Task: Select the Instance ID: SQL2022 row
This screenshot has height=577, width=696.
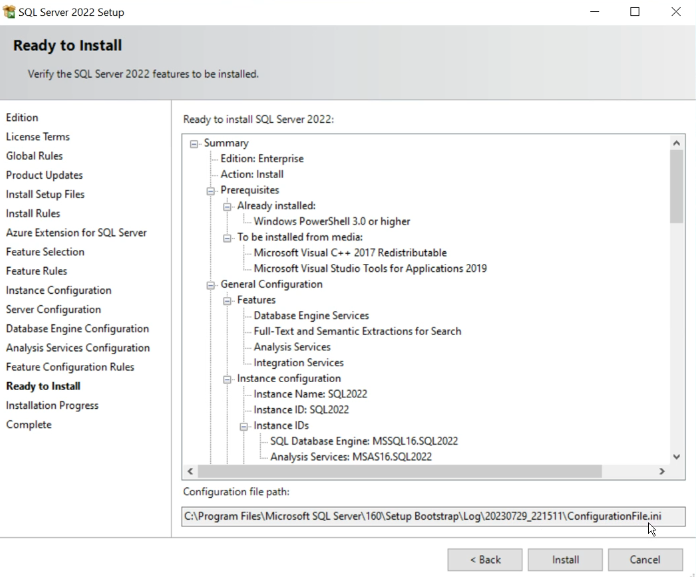Action: [301, 410]
